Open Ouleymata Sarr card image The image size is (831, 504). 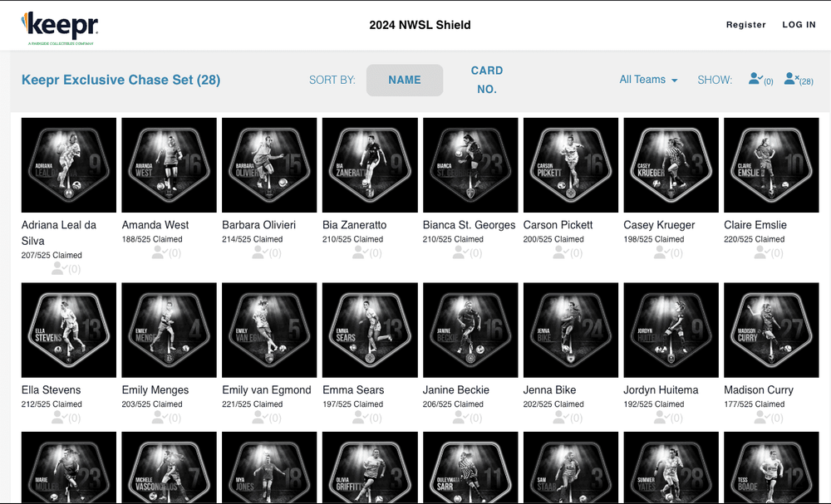pyautogui.click(x=470, y=467)
